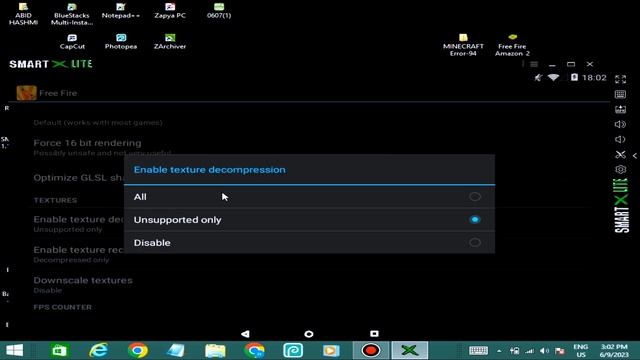
Task: Open system volume control in tray
Action: 544,351
